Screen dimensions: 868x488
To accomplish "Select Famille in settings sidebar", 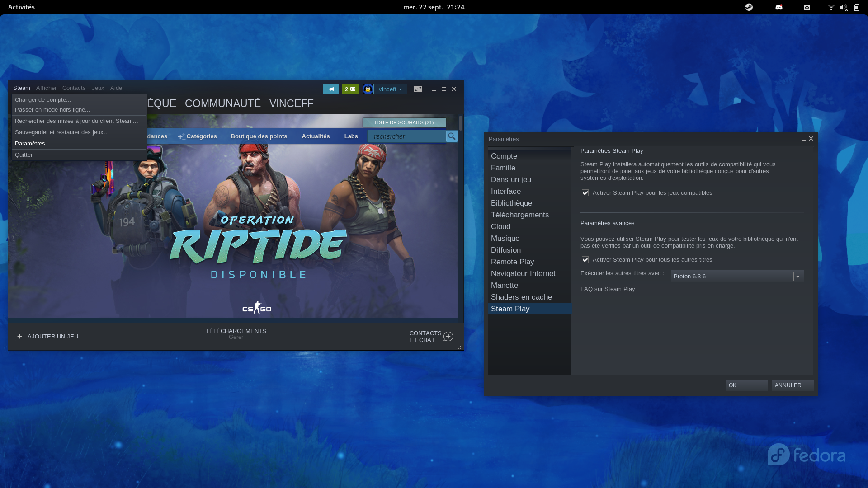I will (530, 168).
